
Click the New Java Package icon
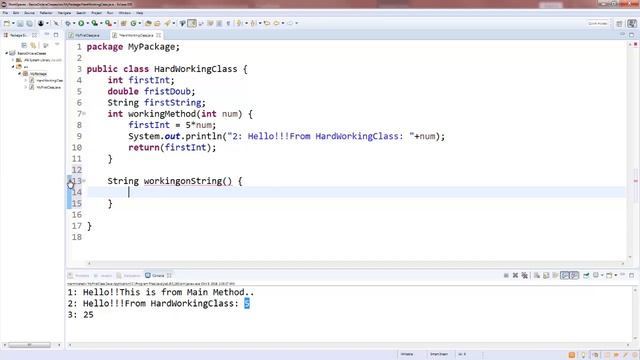(124, 24)
